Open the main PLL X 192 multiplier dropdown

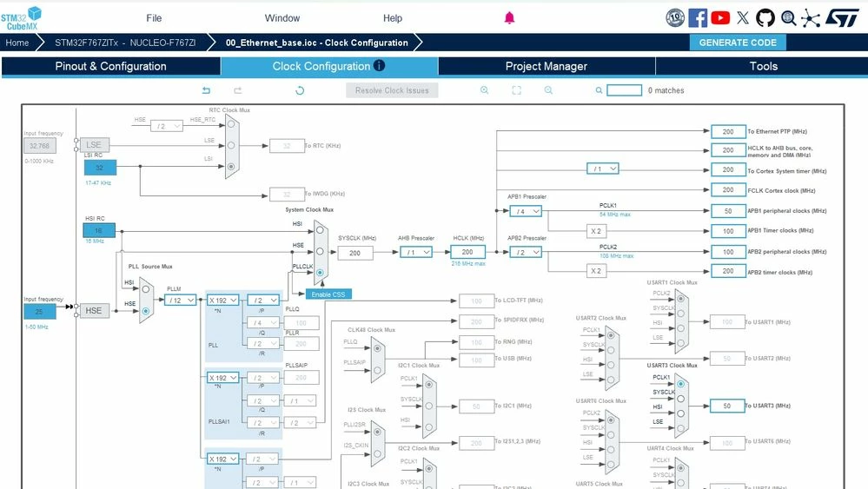point(222,300)
